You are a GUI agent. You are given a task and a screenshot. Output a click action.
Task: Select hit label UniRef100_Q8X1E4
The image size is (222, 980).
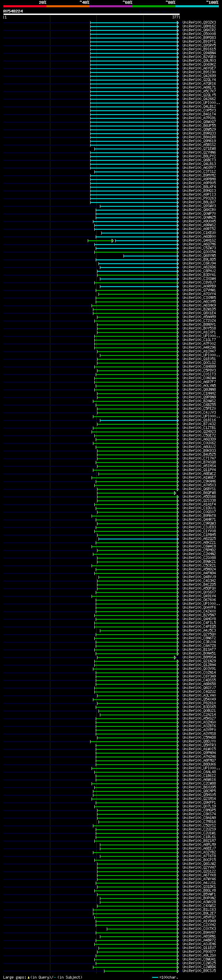point(199,313)
